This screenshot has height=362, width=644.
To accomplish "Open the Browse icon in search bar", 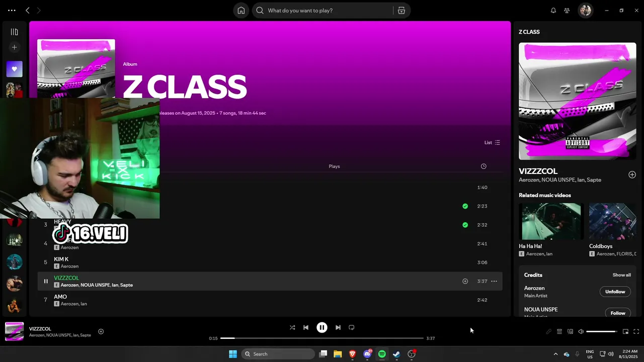I will 401,11.
